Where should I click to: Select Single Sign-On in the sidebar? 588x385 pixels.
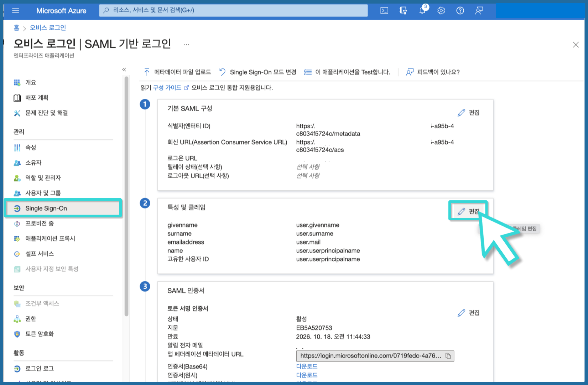63,208
